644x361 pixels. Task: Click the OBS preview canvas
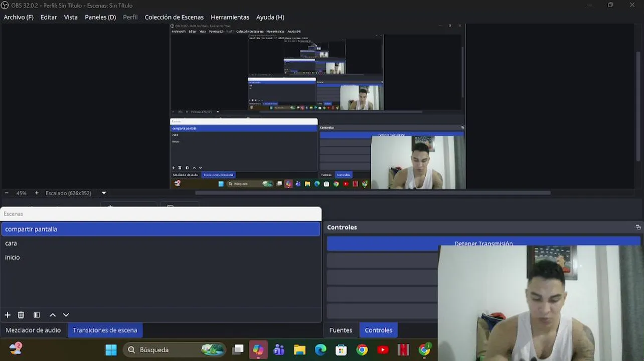317,106
